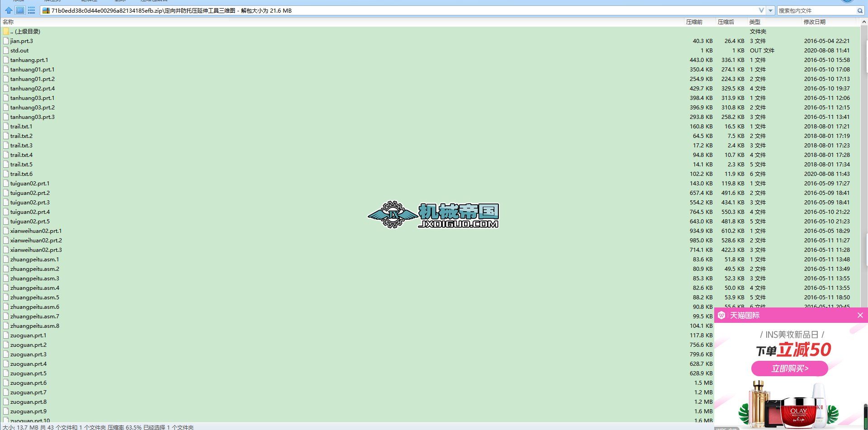
Task: Select file zuoguan.prt.2
Action: 28,345
